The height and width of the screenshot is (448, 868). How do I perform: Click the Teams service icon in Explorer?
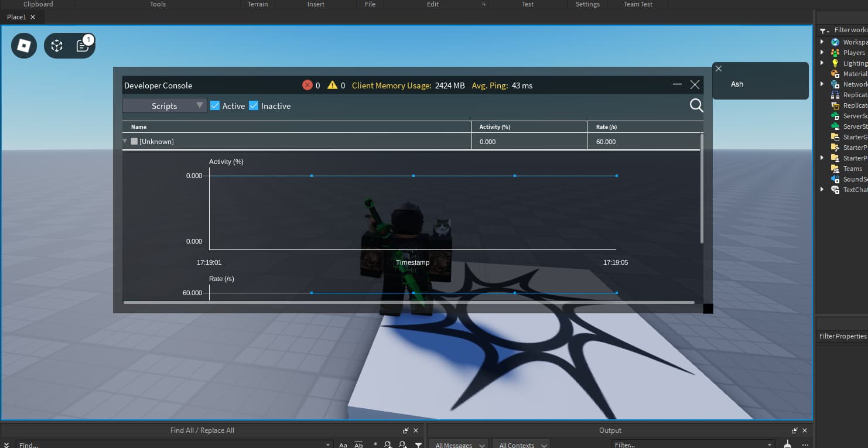834,168
